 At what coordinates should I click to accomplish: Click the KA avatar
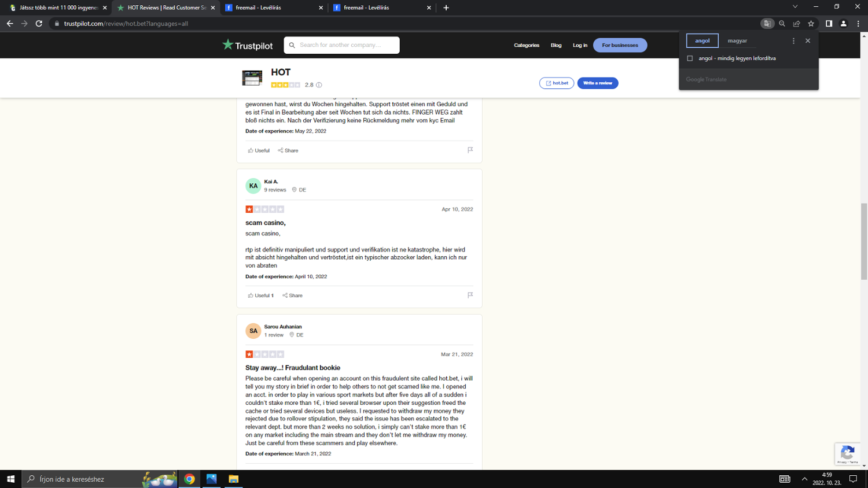click(x=253, y=186)
